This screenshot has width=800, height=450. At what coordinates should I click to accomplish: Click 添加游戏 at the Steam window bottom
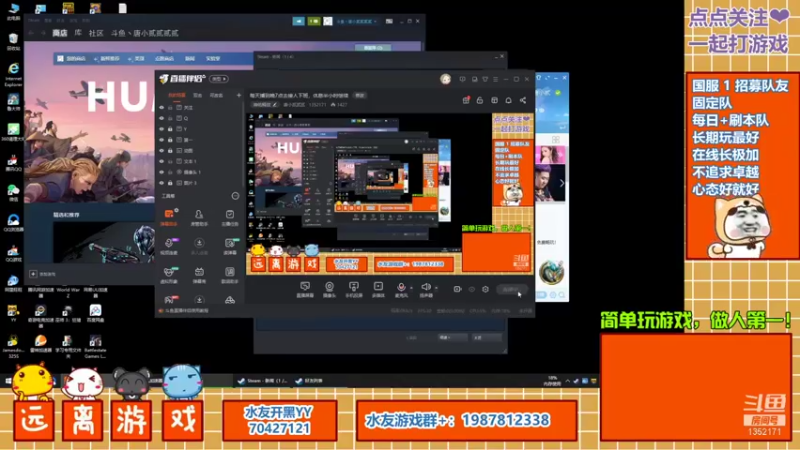[x=43, y=274]
